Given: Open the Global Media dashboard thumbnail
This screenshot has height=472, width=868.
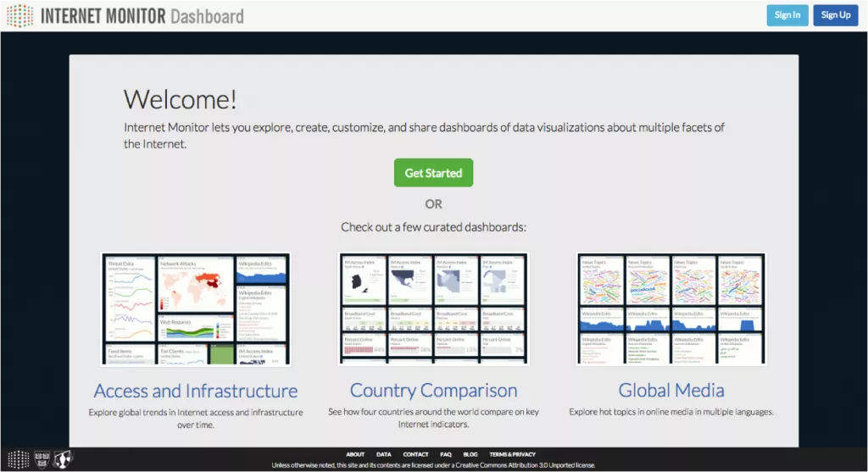Looking at the screenshot, I should (x=671, y=308).
